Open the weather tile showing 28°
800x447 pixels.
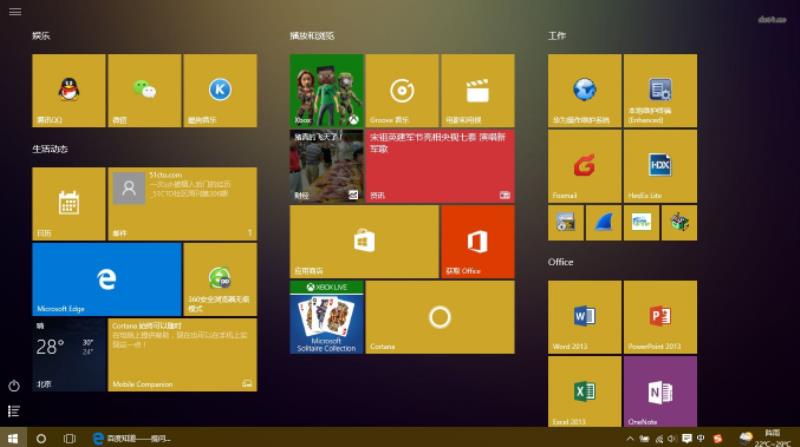pos(69,355)
